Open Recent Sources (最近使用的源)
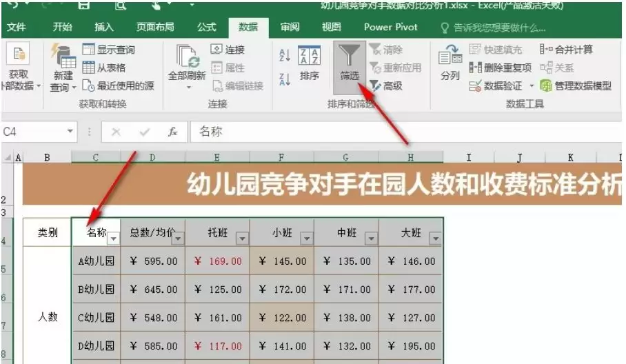 118,85
